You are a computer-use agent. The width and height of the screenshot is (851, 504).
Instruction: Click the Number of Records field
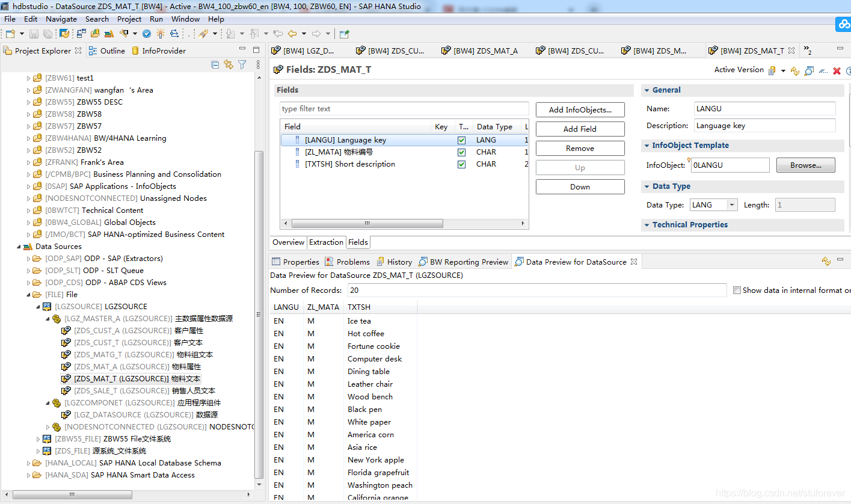click(536, 290)
